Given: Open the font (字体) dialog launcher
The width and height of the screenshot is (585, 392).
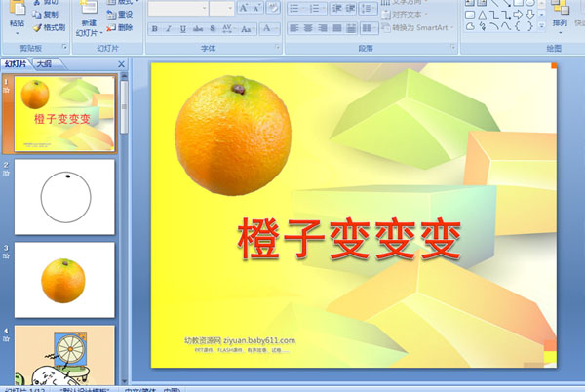Looking at the screenshot, I should [277, 47].
